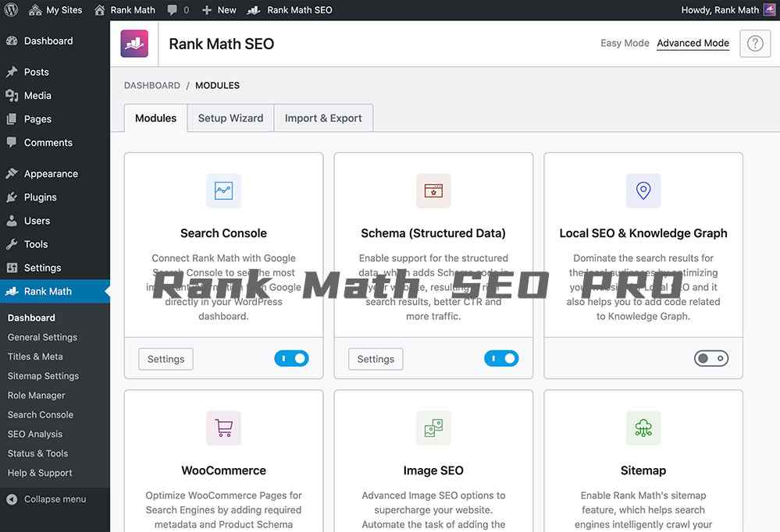
Task: Open WordPress Settings menu
Action: 55,268
